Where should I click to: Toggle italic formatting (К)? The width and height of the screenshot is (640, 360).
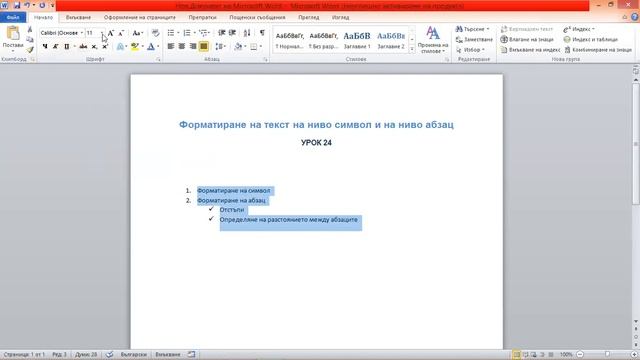point(56,47)
